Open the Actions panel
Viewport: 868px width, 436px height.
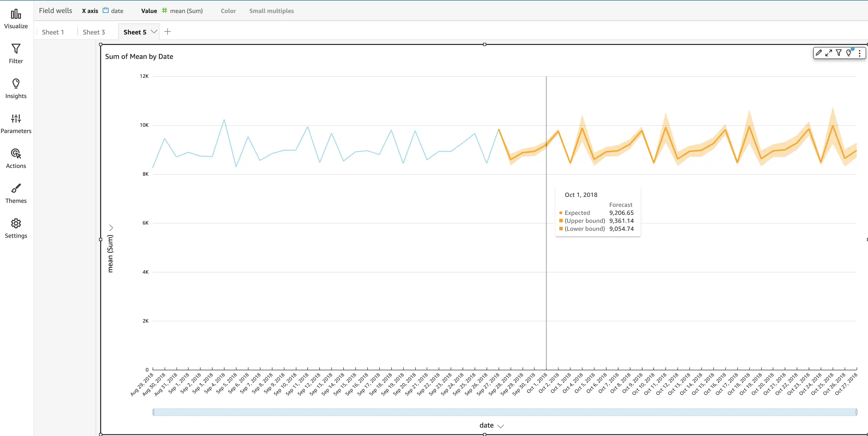click(16, 159)
